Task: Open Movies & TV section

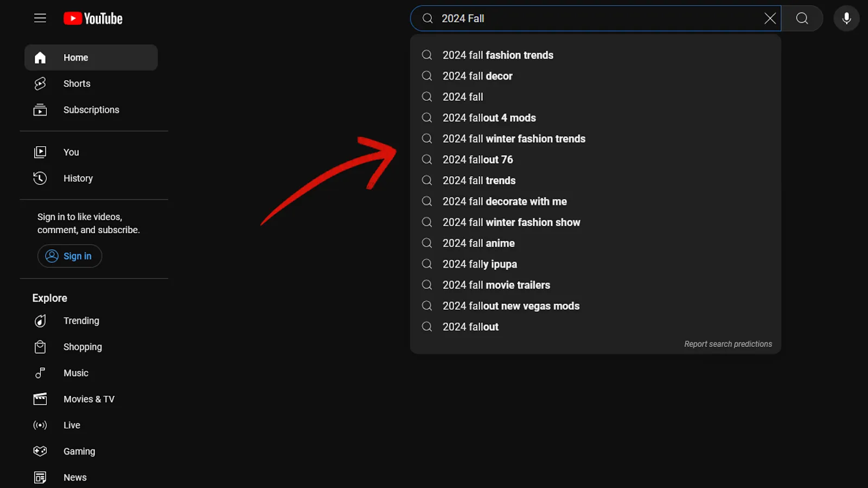Action: click(88, 399)
